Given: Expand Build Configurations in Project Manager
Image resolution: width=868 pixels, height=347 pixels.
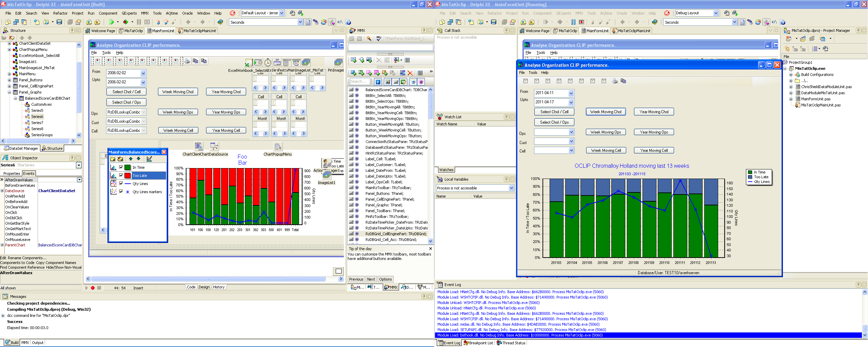Looking at the screenshot, I should point(791,75).
